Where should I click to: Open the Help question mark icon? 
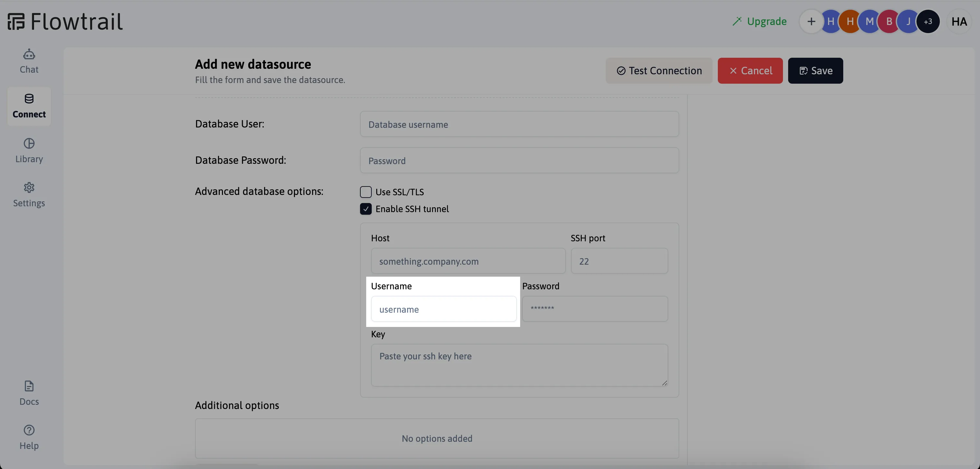click(x=29, y=430)
